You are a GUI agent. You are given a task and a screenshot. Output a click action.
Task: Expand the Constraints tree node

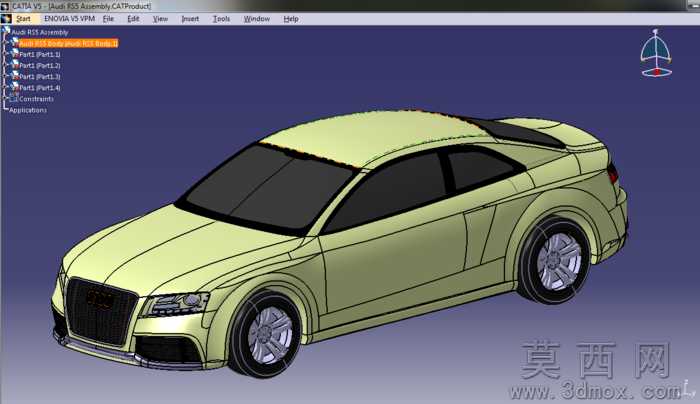tap(6, 99)
